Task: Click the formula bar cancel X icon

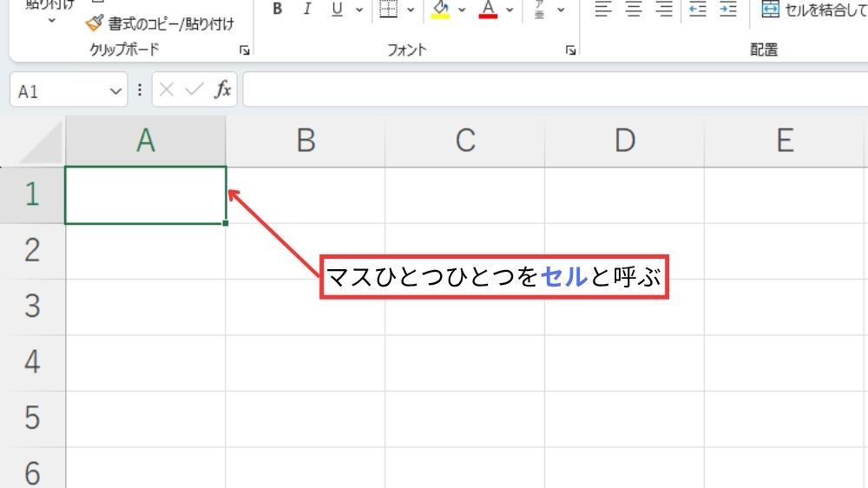Action: (x=166, y=89)
